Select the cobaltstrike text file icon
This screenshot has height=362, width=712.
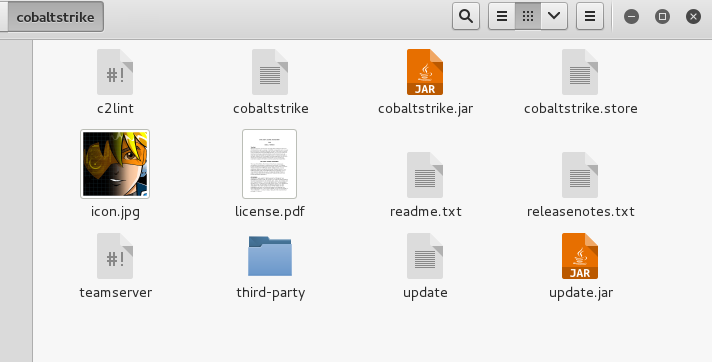point(270,72)
